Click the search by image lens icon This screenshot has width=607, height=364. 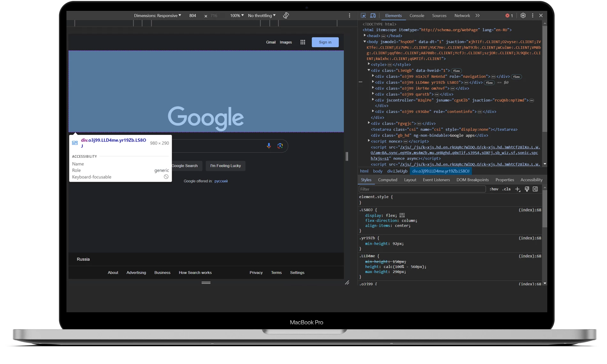280,146
